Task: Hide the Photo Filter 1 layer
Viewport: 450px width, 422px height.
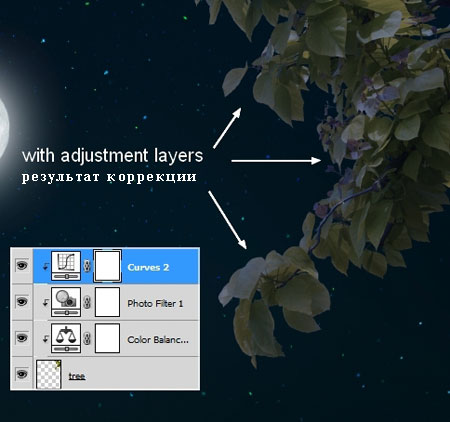Action: (22, 302)
